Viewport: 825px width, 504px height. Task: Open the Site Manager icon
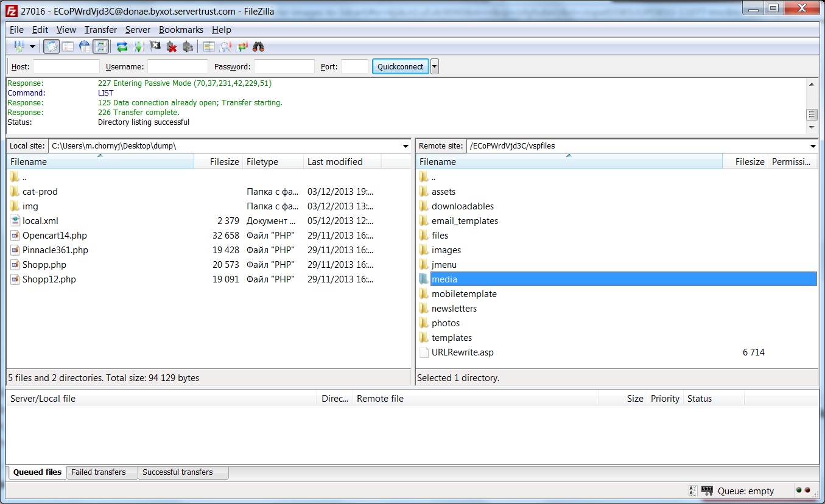(18, 46)
